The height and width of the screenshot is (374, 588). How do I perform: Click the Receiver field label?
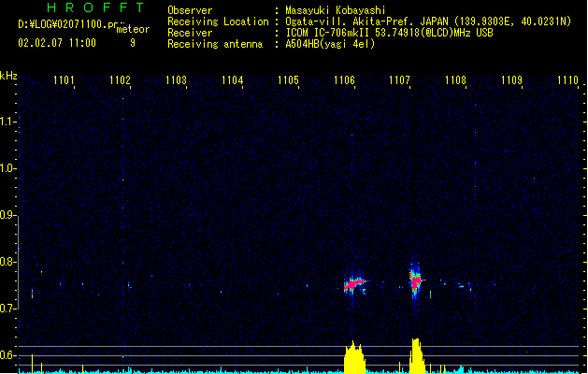coord(190,33)
